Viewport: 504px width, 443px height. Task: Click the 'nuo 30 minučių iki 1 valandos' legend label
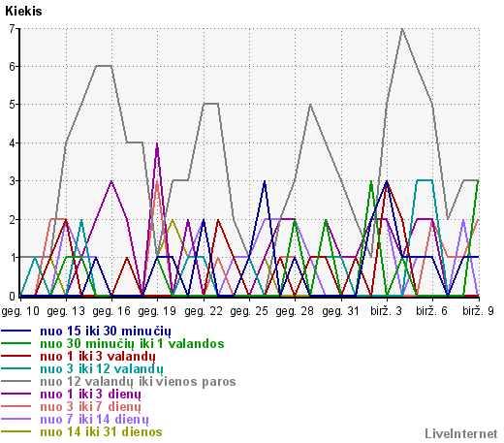pyautogui.click(x=132, y=344)
